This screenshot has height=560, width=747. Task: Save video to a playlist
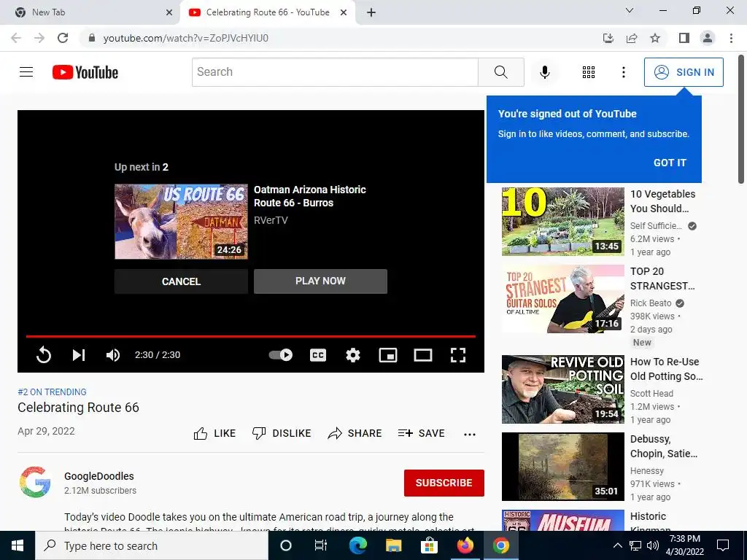[x=421, y=433]
